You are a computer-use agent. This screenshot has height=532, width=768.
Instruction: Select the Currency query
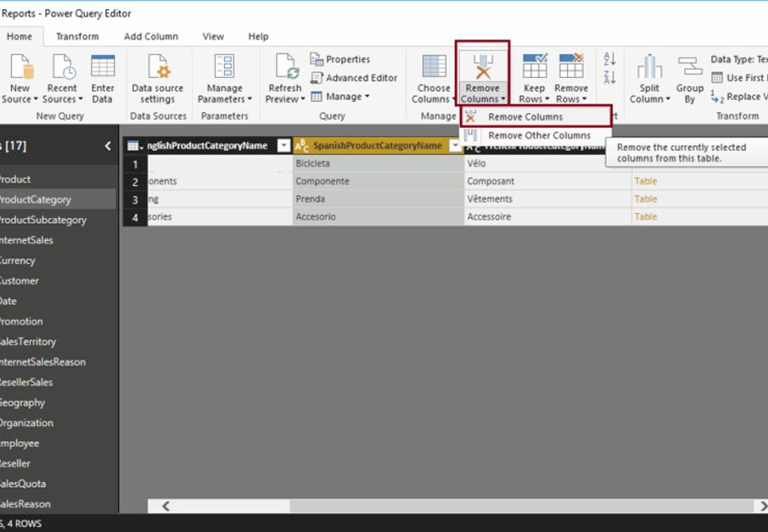[58, 260]
